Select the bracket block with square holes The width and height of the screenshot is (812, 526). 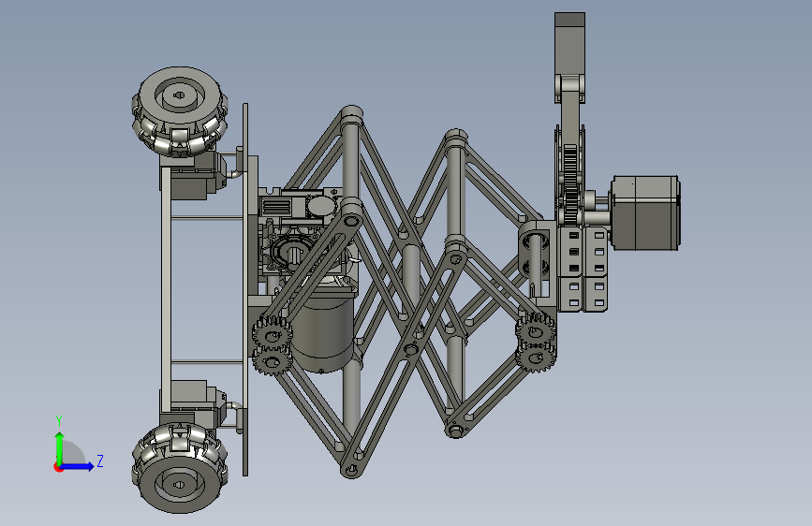pos(582,270)
